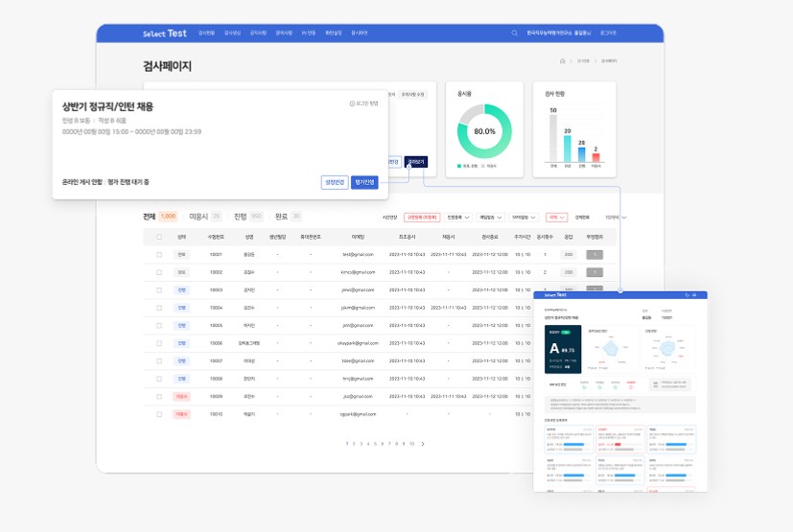Screen dimensions: 793x532
Task: Click the 80.0% donut chart
Action: (484, 131)
